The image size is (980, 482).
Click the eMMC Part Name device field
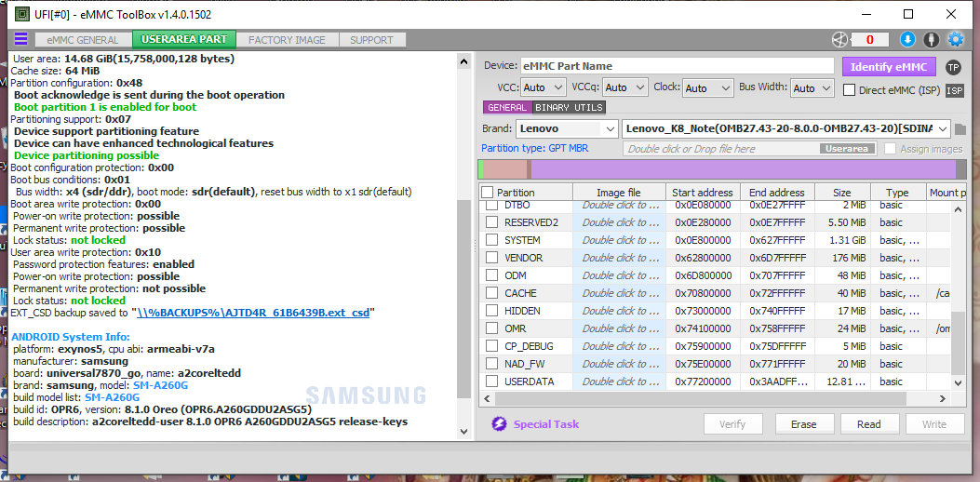[677, 66]
